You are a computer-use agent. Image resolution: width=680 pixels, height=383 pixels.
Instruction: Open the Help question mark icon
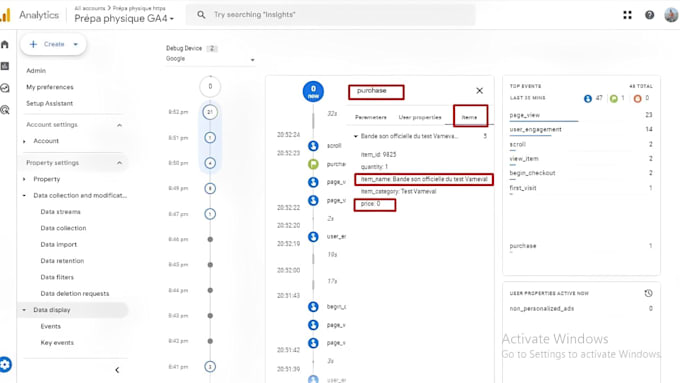pos(649,15)
